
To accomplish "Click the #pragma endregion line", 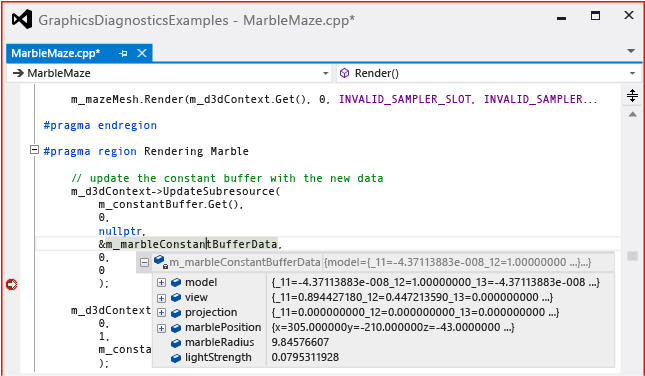I will pyautogui.click(x=100, y=125).
